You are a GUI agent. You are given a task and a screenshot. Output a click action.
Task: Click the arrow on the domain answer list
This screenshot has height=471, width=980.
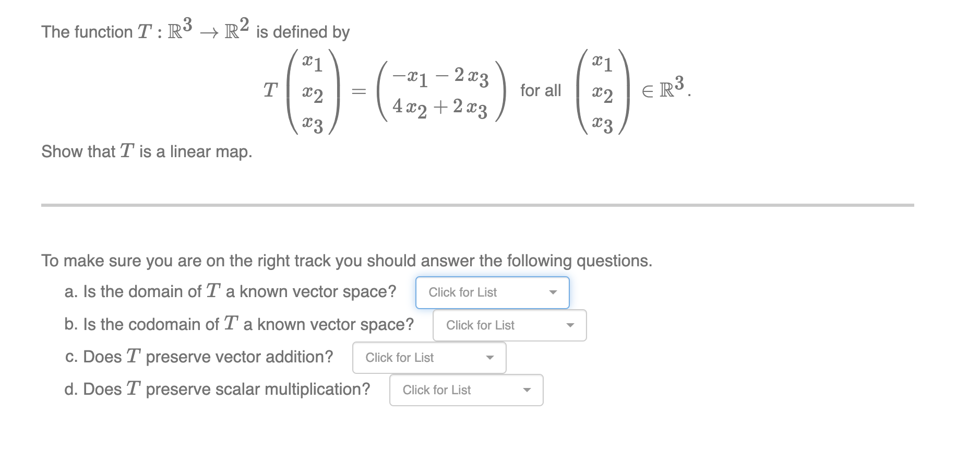[x=554, y=293]
